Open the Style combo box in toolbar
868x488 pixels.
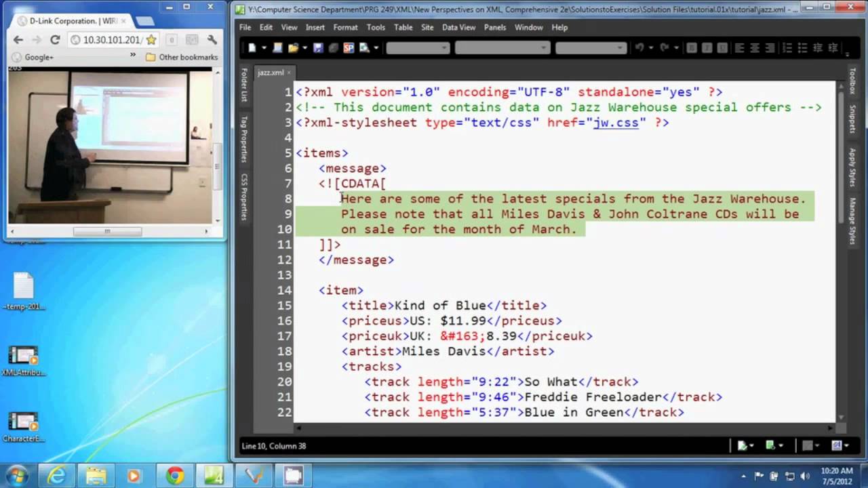pyautogui.click(x=418, y=47)
